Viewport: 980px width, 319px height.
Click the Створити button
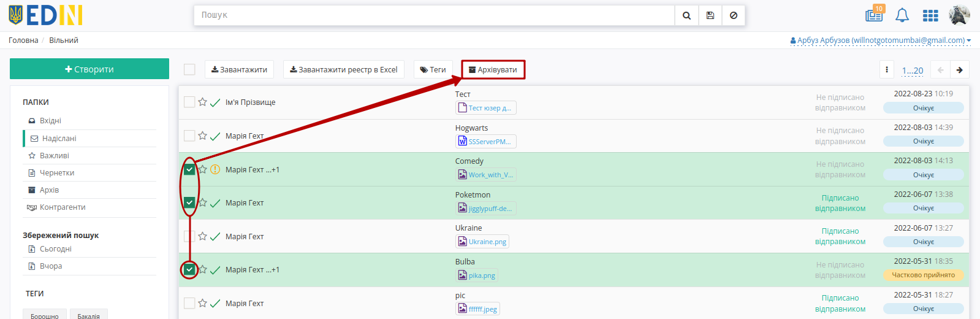point(89,69)
